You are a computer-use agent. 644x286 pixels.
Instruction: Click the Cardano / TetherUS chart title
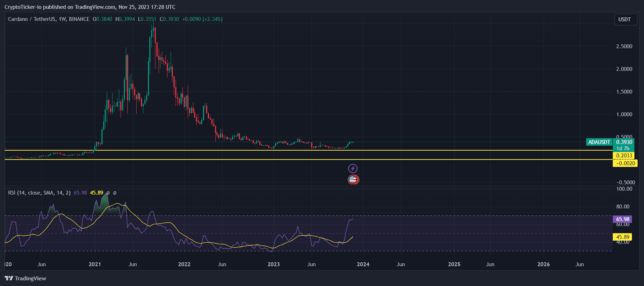click(x=32, y=19)
